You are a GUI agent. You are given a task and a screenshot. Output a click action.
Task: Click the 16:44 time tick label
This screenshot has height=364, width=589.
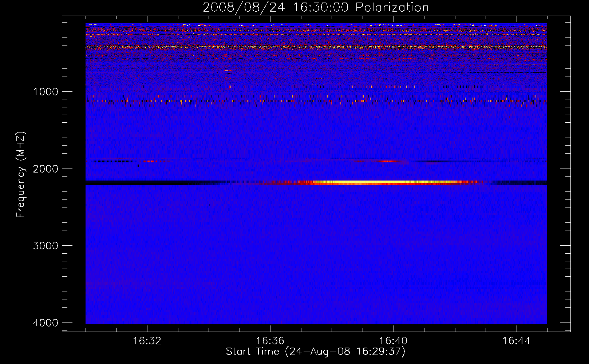[517, 341]
